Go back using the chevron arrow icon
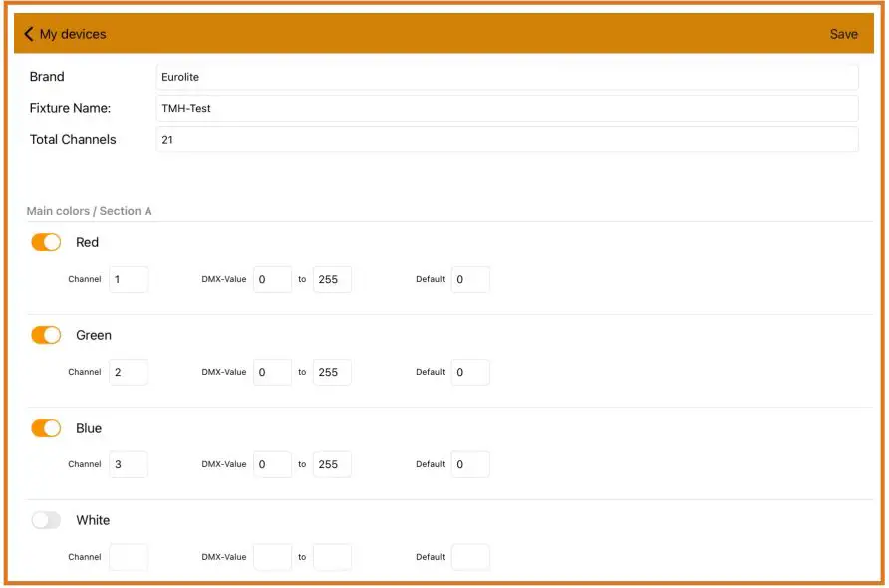The image size is (889, 588). click(x=29, y=34)
